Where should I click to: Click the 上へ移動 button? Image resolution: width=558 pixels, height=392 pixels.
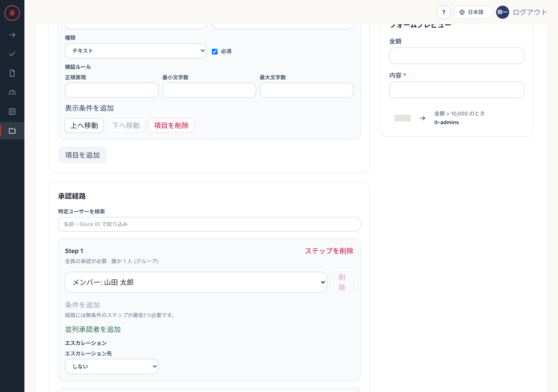84,125
